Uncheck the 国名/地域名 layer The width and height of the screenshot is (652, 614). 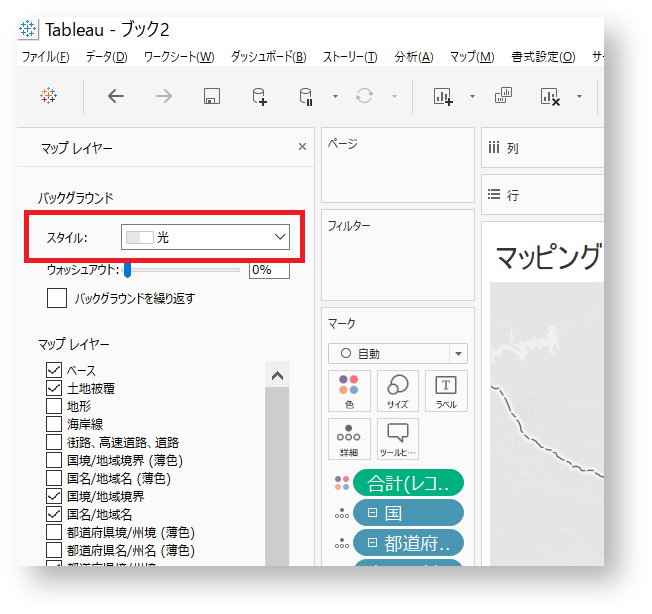click(54, 514)
